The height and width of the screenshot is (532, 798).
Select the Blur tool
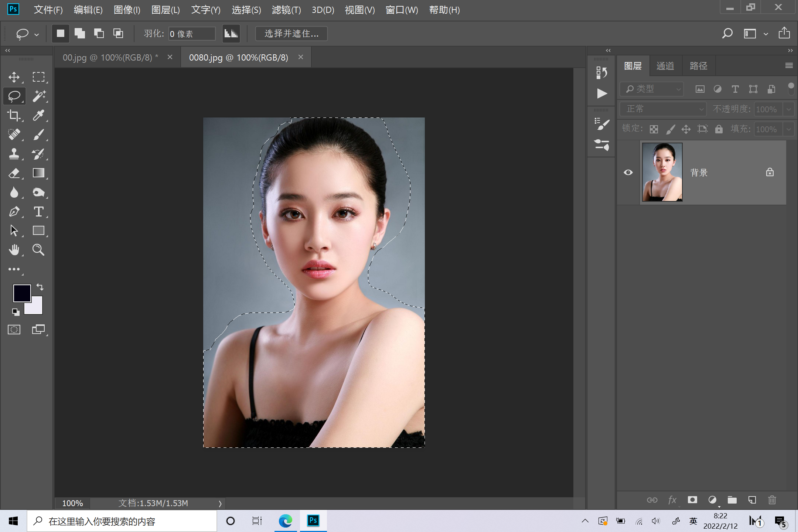14,192
